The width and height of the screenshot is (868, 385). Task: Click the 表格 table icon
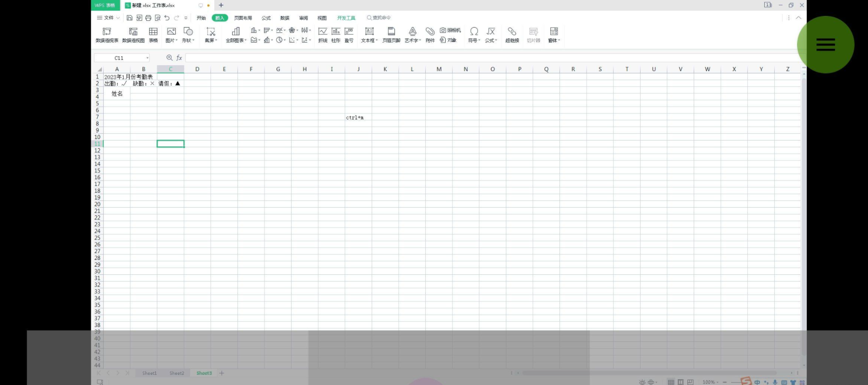pyautogui.click(x=153, y=35)
